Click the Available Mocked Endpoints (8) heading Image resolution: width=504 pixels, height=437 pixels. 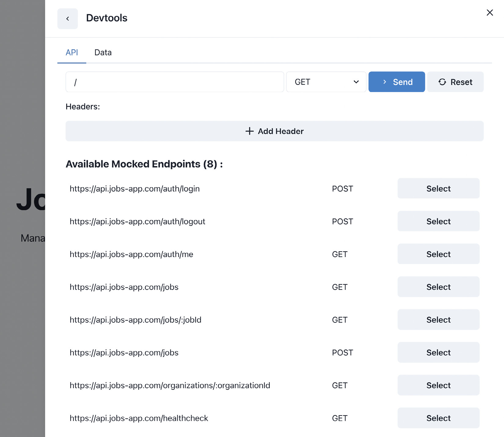pyautogui.click(x=144, y=164)
